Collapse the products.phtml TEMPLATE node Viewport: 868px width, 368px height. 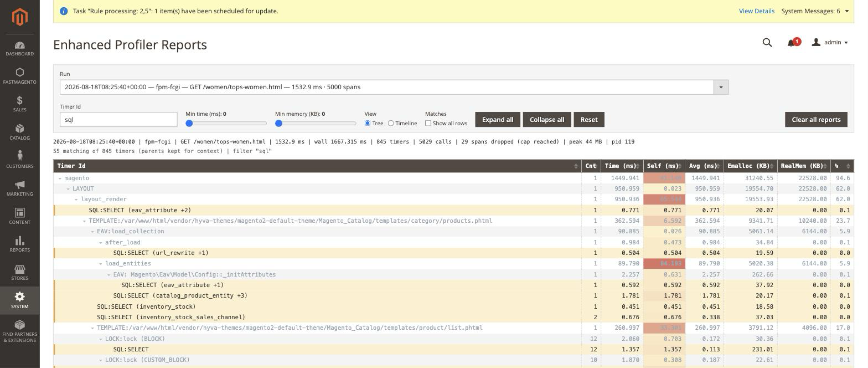(x=85, y=221)
